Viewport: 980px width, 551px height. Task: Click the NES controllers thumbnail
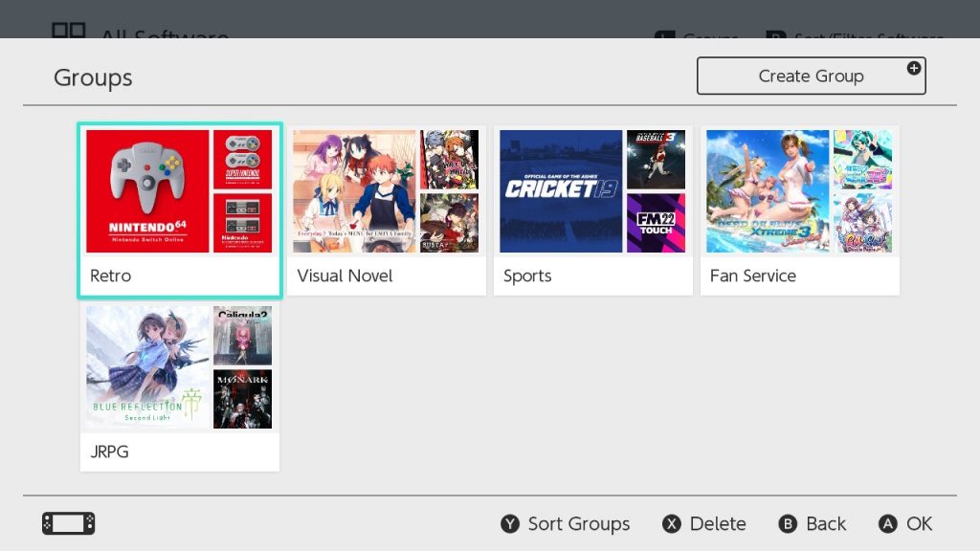[x=242, y=223]
